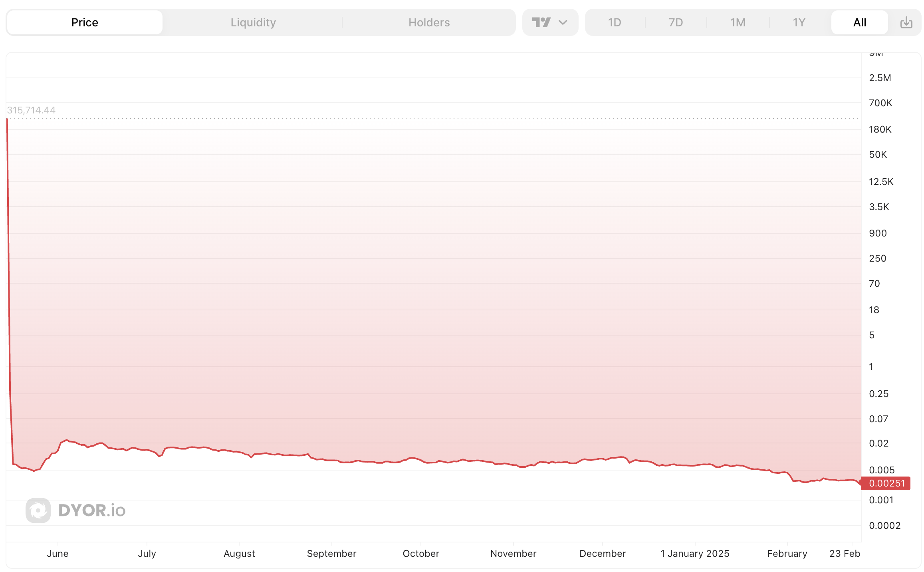Click the June axis label
Viewport: 924px width, 572px height.
[x=58, y=554]
